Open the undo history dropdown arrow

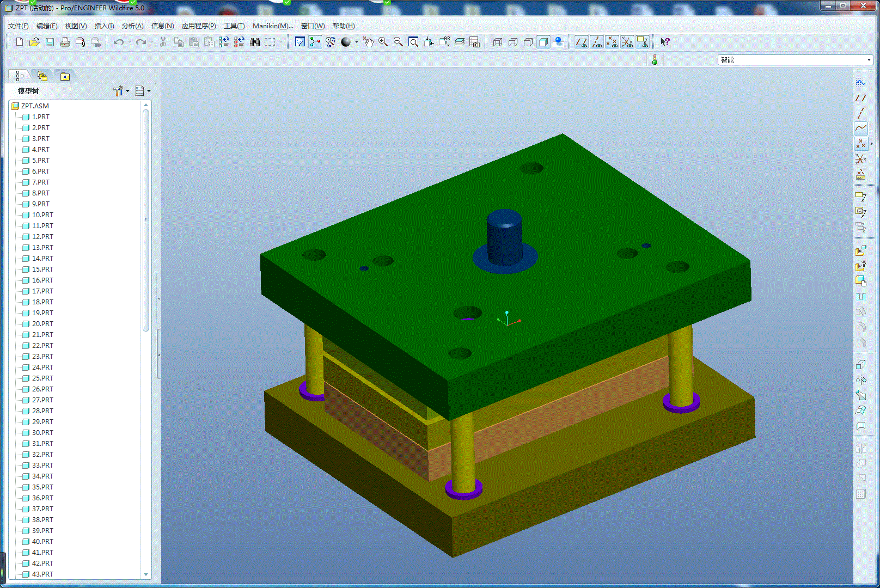click(130, 42)
